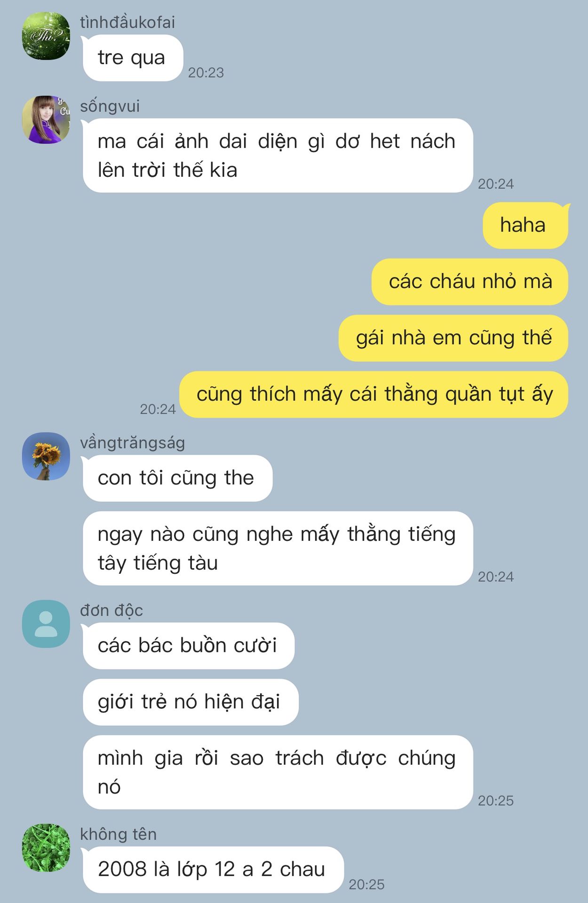Tap the "các cháu nhỏ mà" message

(x=470, y=282)
